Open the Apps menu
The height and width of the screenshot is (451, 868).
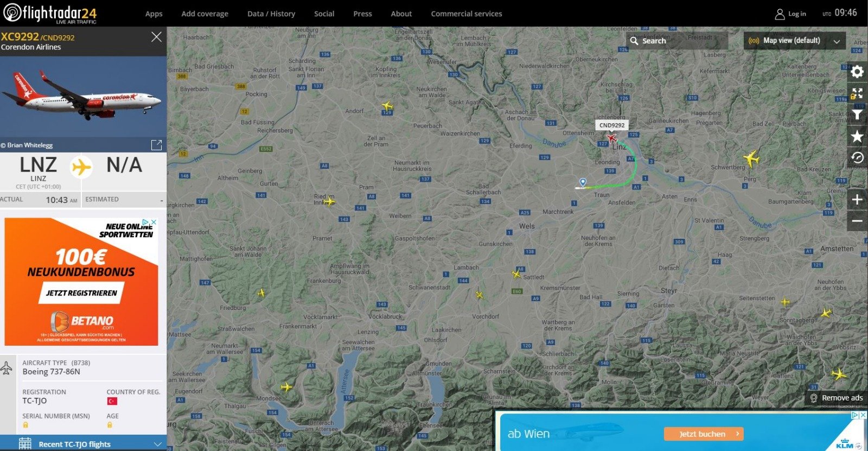click(154, 14)
